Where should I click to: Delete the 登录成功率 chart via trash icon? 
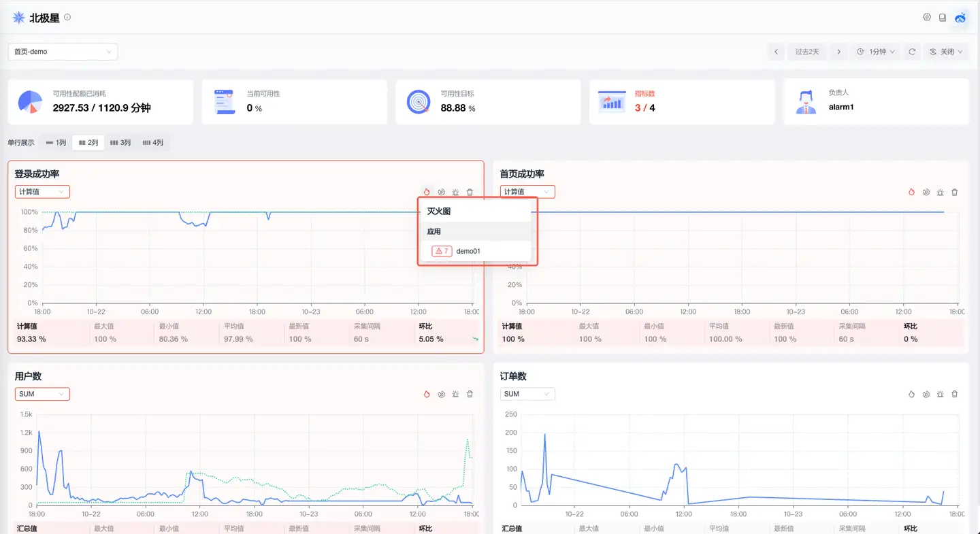pyautogui.click(x=470, y=192)
